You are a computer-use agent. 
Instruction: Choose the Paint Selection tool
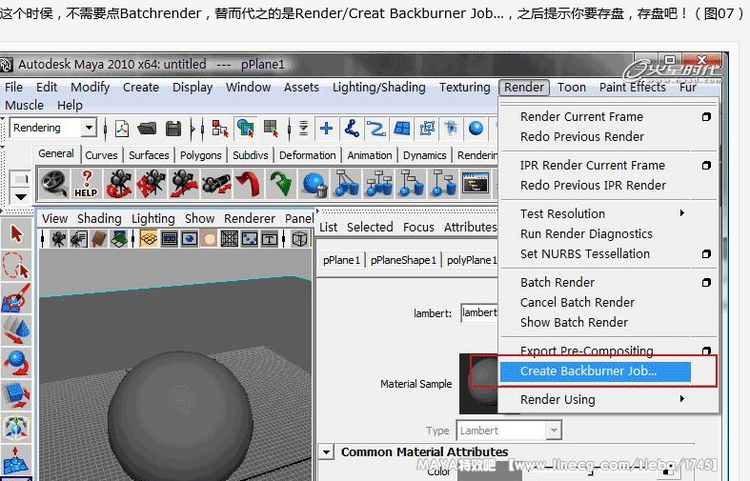point(16,297)
